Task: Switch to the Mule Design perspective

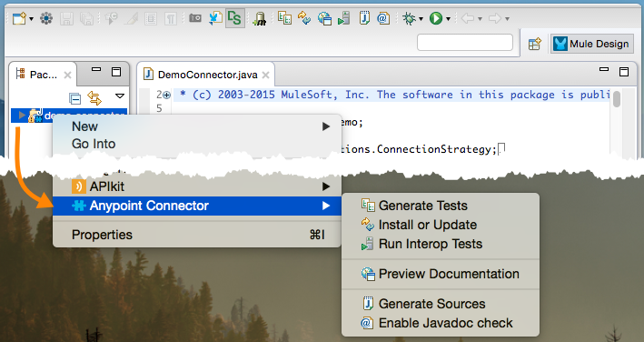Action: [x=591, y=44]
